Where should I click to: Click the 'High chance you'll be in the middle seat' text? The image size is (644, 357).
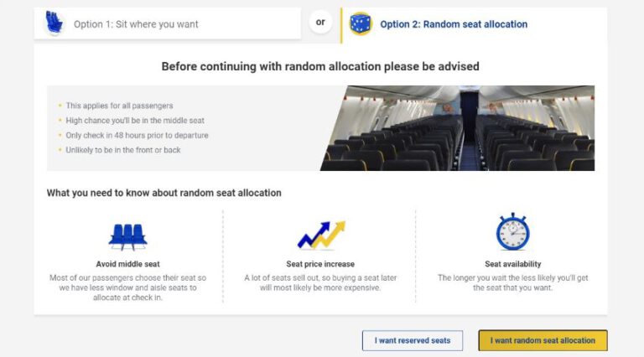(x=135, y=121)
